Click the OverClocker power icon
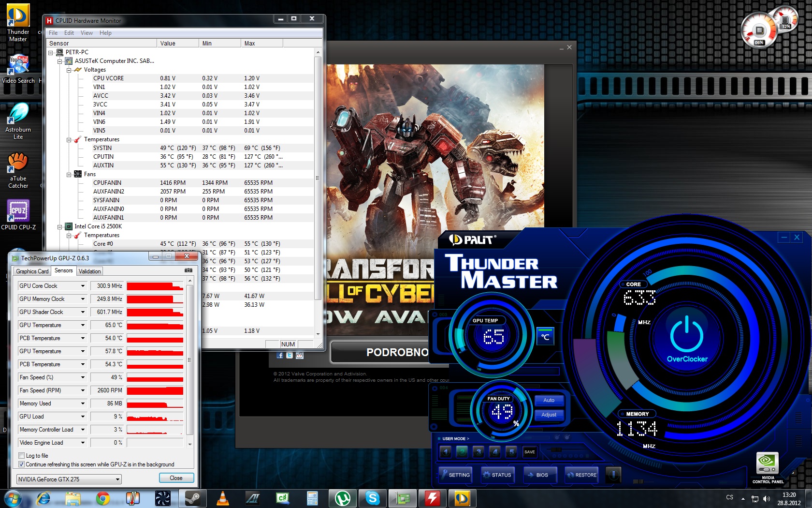 point(687,334)
